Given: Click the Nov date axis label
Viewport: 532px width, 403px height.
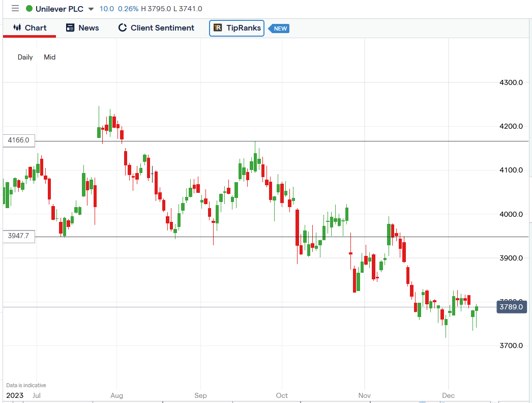Looking at the screenshot, I should (365, 395).
